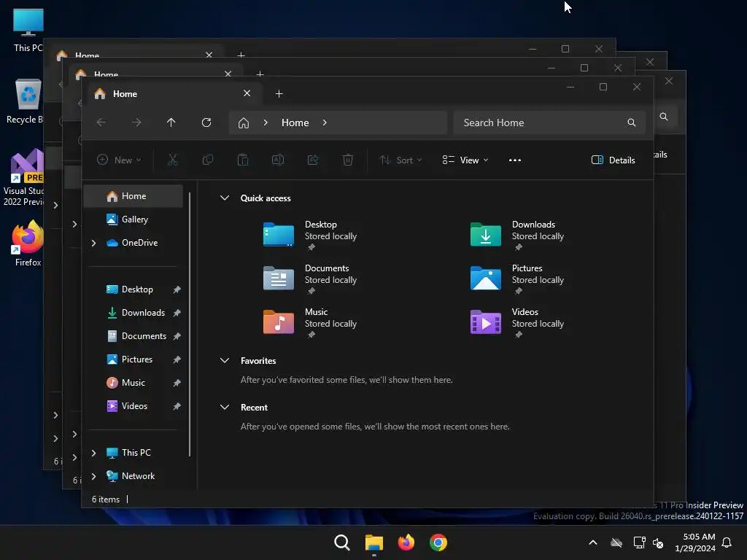The height and width of the screenshot is (560, 747).
Task: Toggle the Details pane
Action: [613, 160]
